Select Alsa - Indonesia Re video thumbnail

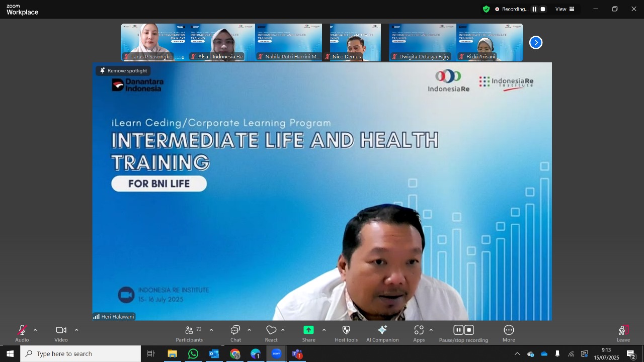coord(221,43)
